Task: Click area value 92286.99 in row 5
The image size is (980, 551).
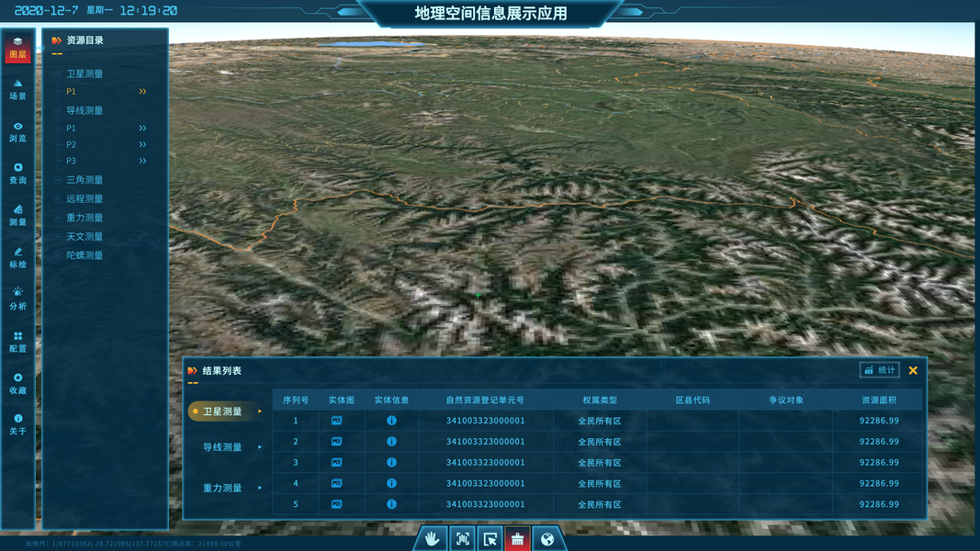Action: [x=879, y=504]
